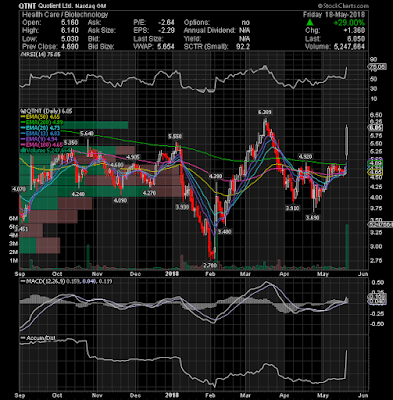Click the 3.930 price label

[x=183, y=207]
